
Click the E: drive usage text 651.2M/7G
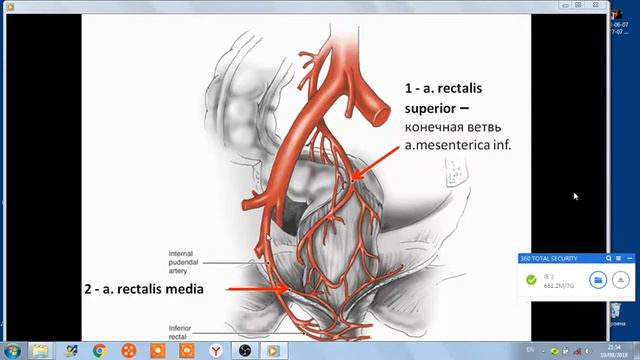559,286
